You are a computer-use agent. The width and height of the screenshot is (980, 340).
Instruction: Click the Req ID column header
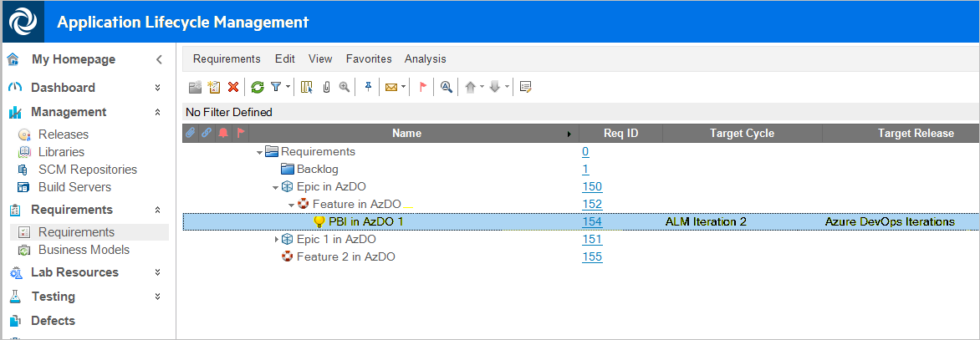[x=620, y=133]
